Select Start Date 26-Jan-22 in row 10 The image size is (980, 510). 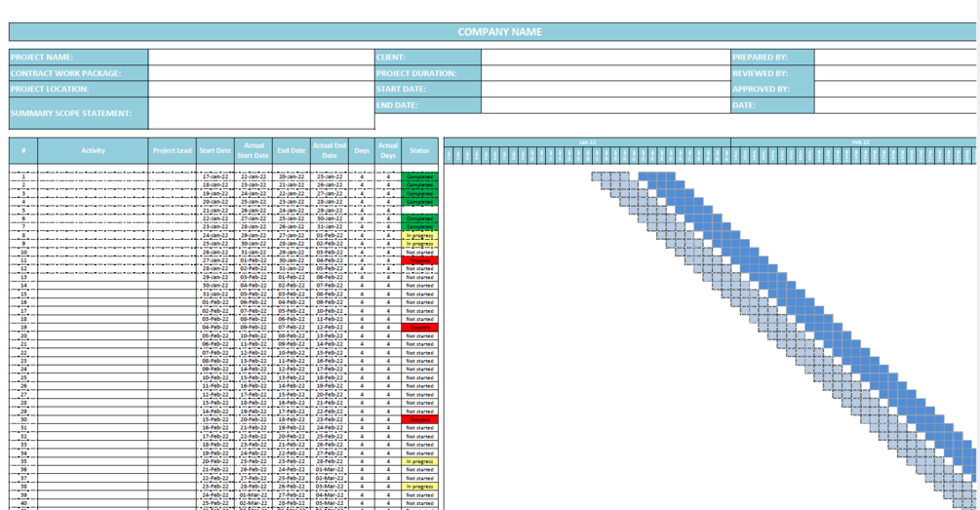point(215,253)
